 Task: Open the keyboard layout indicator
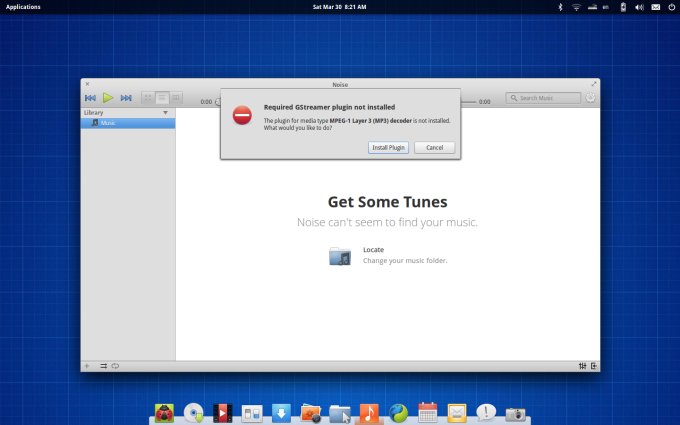point(606,7)
